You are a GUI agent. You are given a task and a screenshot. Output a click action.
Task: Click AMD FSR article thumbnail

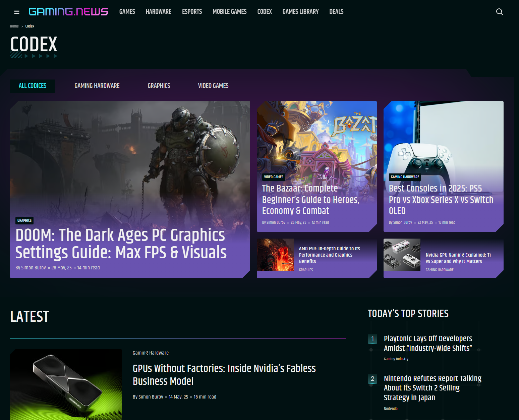point(275,255)
